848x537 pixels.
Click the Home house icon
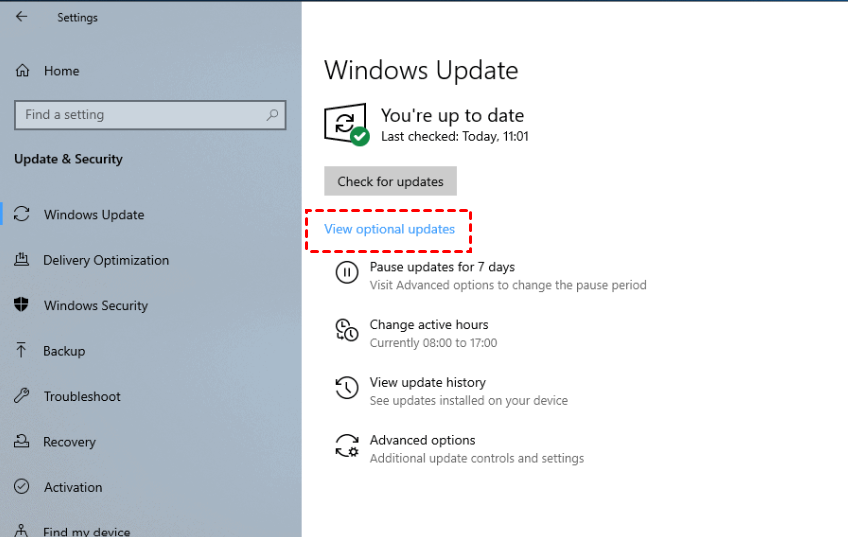pos(22,70)
